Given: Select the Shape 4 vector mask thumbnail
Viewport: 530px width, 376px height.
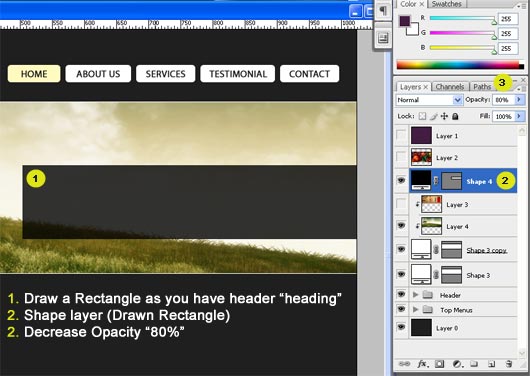Looking at the screenshot, I should tap(452, 181).
